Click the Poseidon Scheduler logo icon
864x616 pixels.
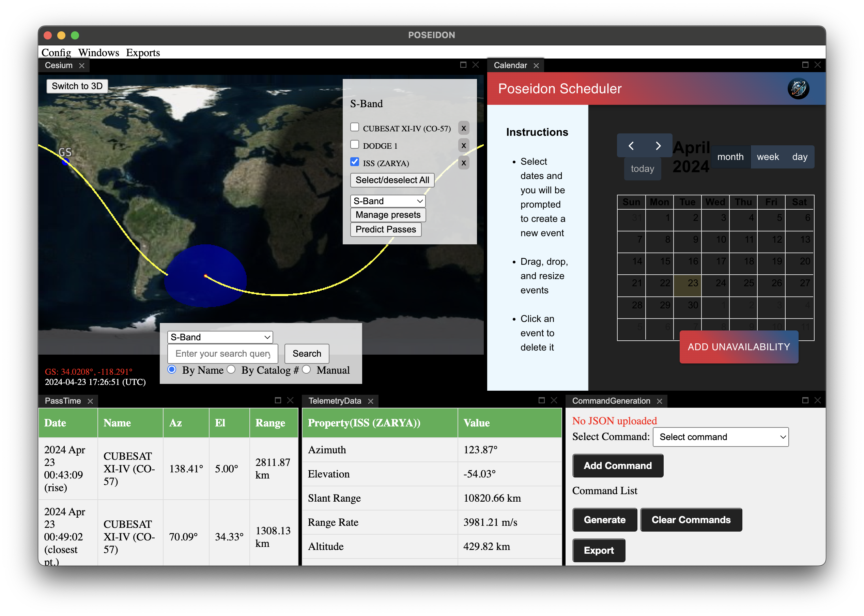798,89
